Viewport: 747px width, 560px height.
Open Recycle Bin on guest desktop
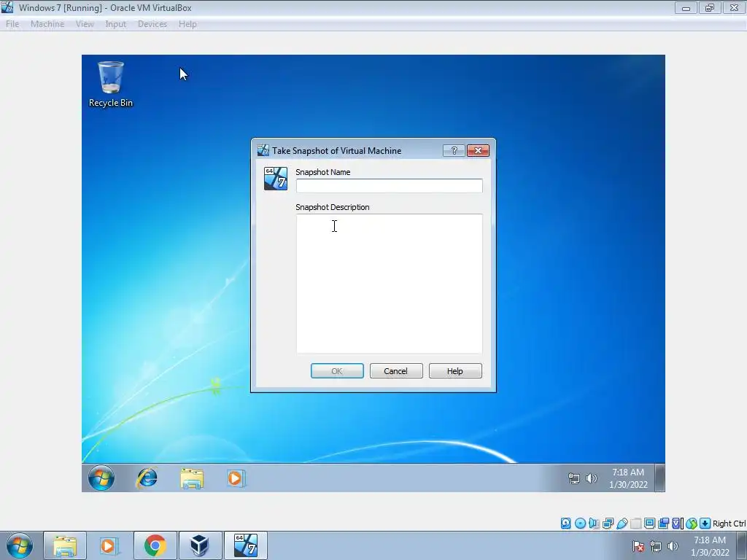(111, 84)
